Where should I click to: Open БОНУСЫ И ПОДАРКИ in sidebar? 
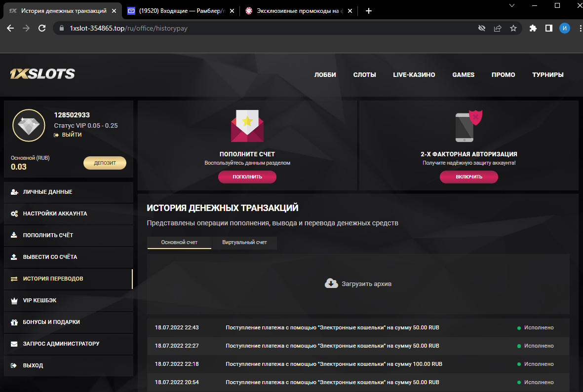click(x=69, y=322)
